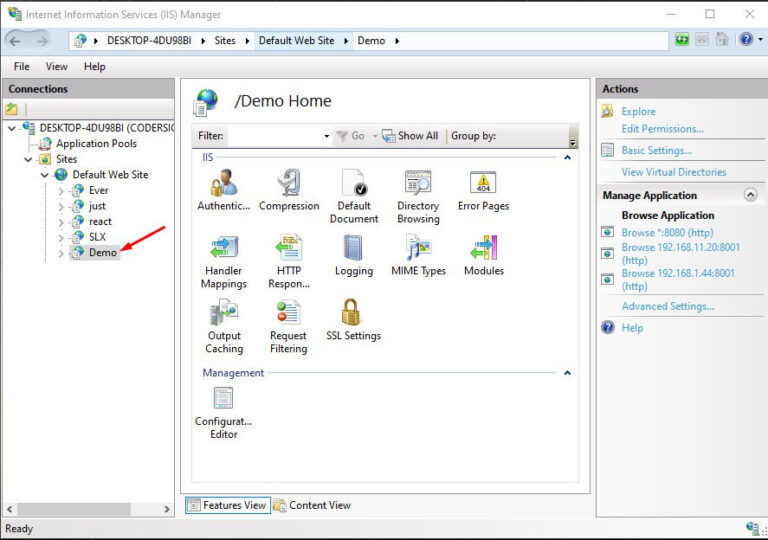Image resolution: width=768 pixels, height=540 pixels.
Task: Open the File menu
Action: tap(22, 67)
